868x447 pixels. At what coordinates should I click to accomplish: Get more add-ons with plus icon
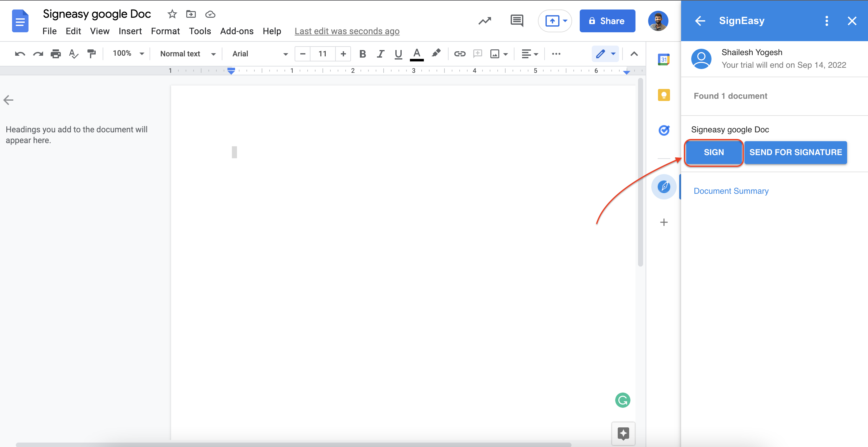pyautogui.click(x=664, y=222)
